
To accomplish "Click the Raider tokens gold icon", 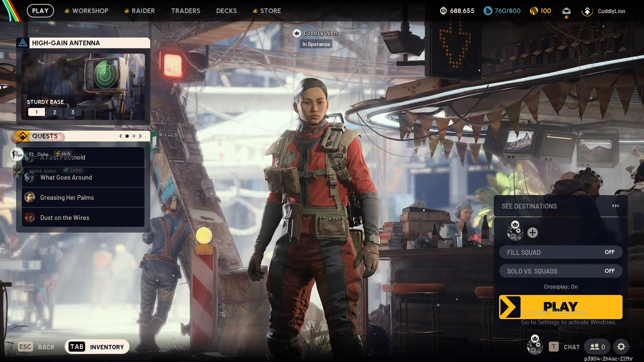I will [534, 11].
